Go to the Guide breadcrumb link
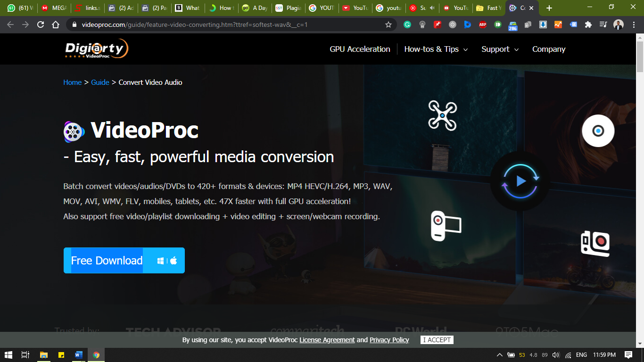Screen dimensions: 644x362 [x=100, y=82]
